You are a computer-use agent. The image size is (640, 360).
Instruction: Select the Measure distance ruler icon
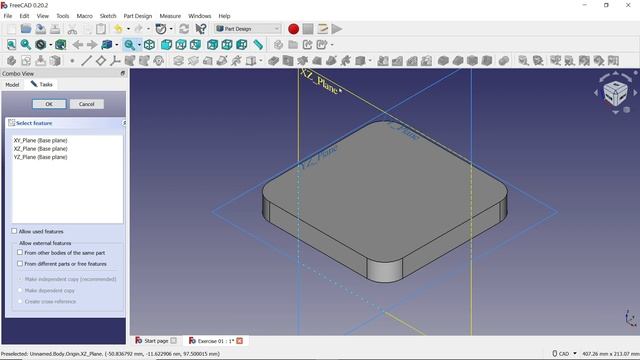(x=258, y=44)
